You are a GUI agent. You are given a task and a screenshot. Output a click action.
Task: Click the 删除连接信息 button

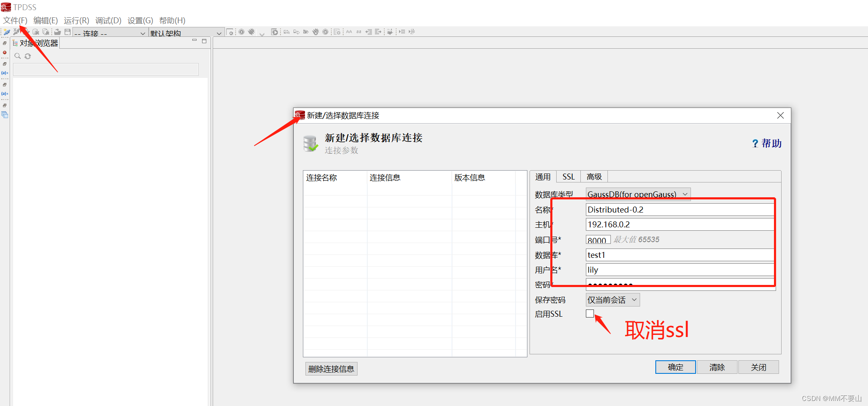(x=331, y=369)
